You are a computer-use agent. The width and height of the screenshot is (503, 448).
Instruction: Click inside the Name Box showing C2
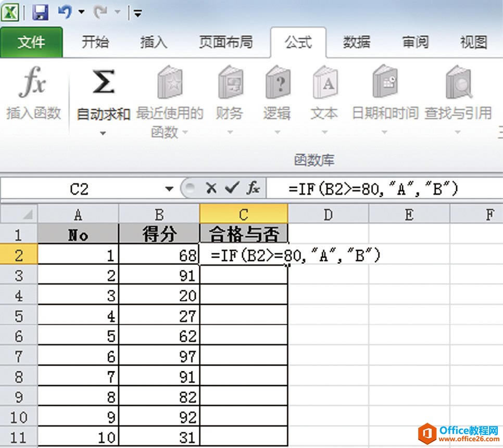(x=80, y=189)
